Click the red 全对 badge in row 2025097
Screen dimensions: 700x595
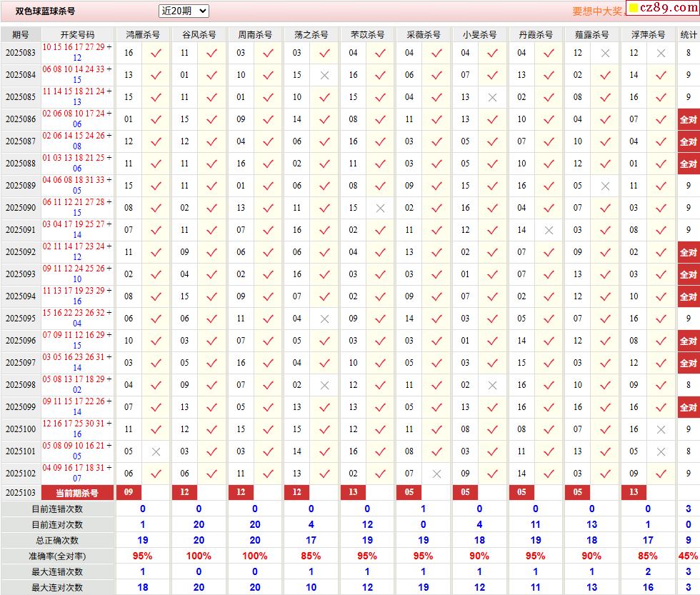[689, 363]
